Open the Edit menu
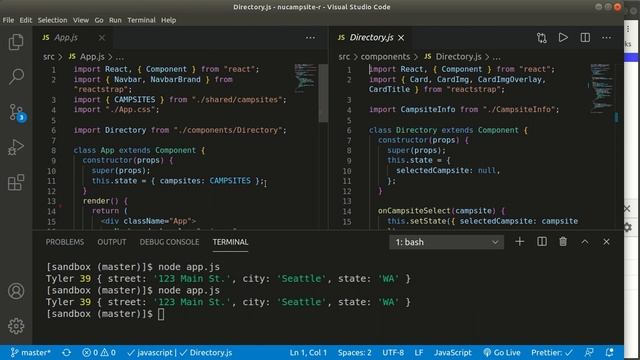Screen dimensions: 640x360 (25, 20)
